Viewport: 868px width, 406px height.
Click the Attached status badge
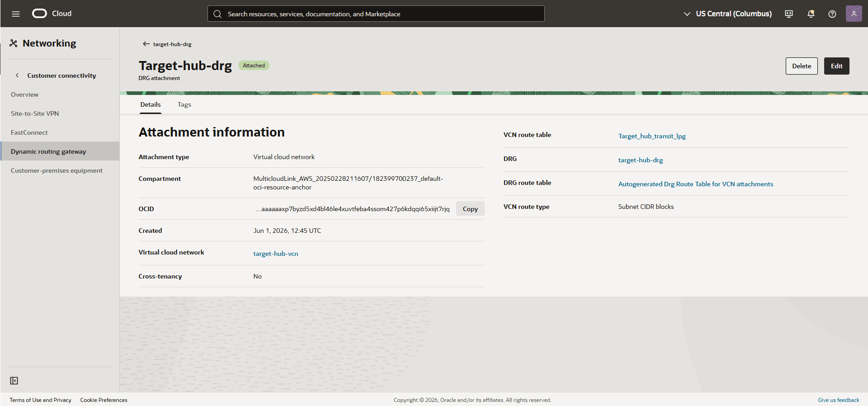point(254,66)
